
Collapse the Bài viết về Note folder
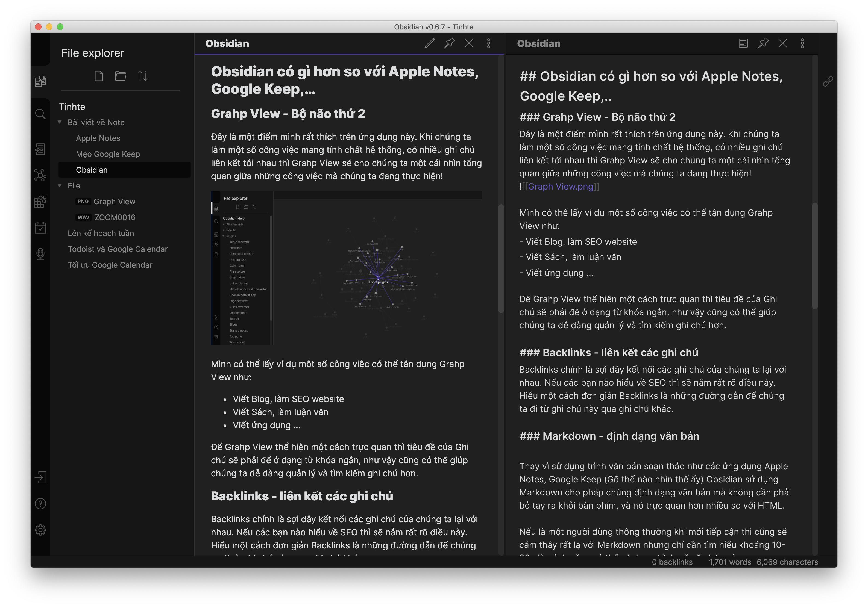click(x=60, y=122)
